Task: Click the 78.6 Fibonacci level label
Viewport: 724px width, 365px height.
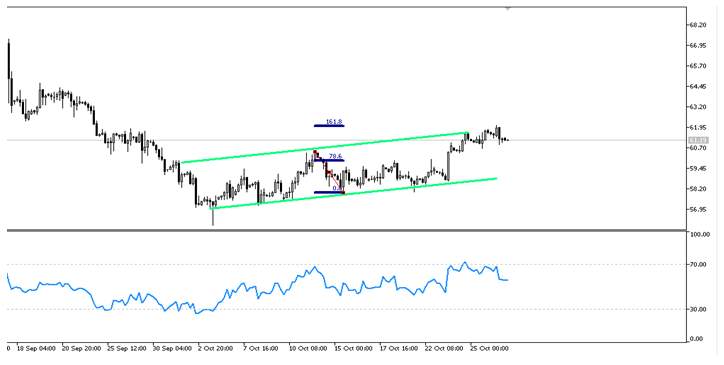Action: (x=335, y=157)
